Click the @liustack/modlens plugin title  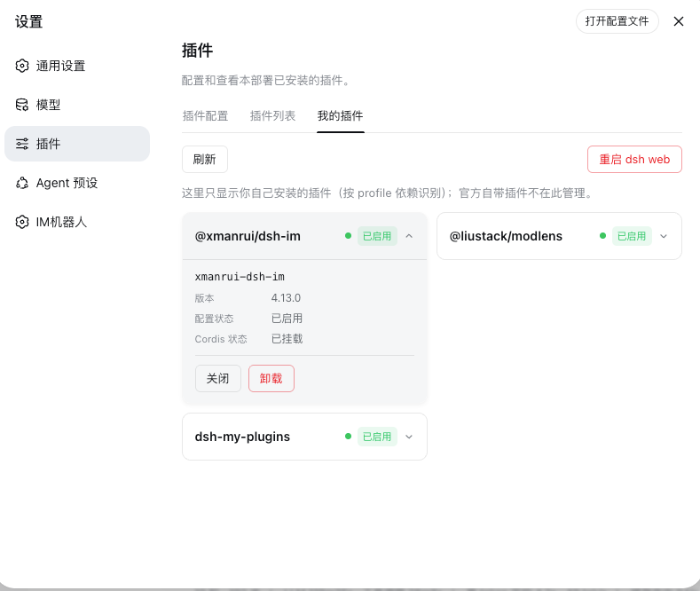point(506,236)
